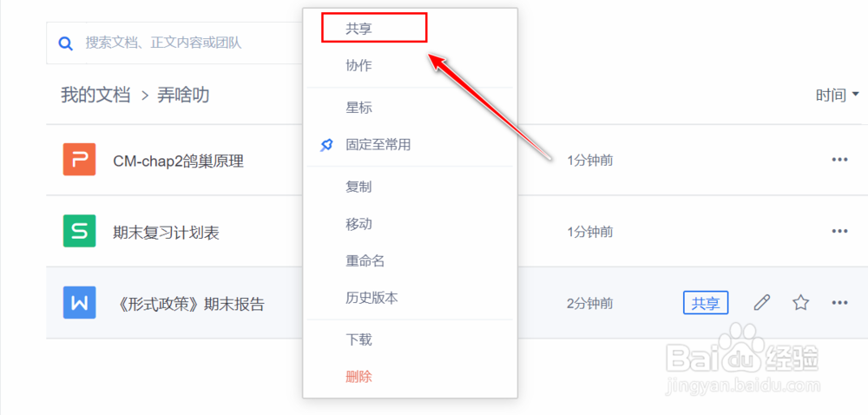
Task: Open more options for CM-chap2鸽巢原理
Action: [839, 160]
